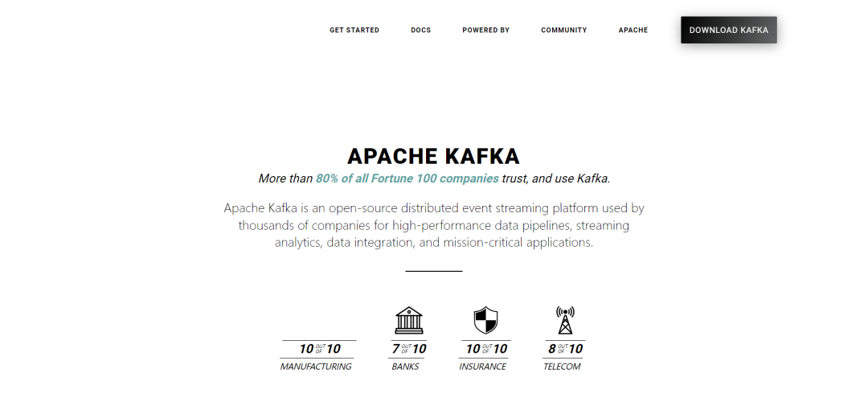Click the Insurance label
This screenshot has height=398, width=868.
coord(482,367)
